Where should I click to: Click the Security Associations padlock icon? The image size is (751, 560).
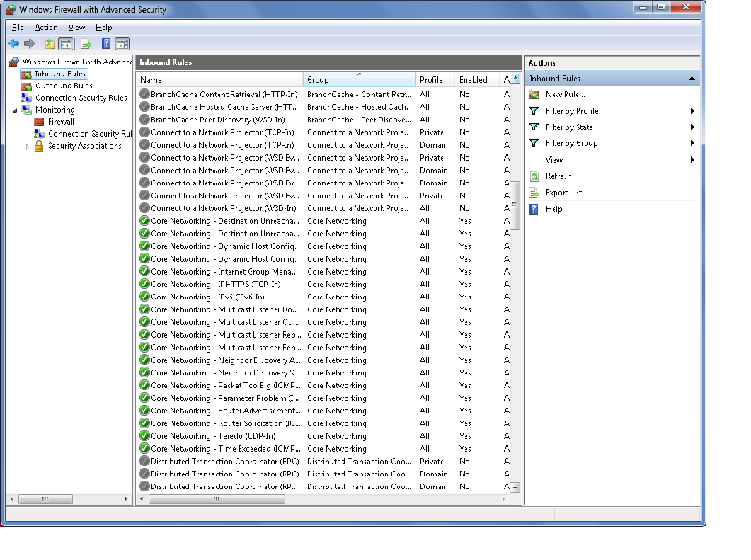[39, 146]
